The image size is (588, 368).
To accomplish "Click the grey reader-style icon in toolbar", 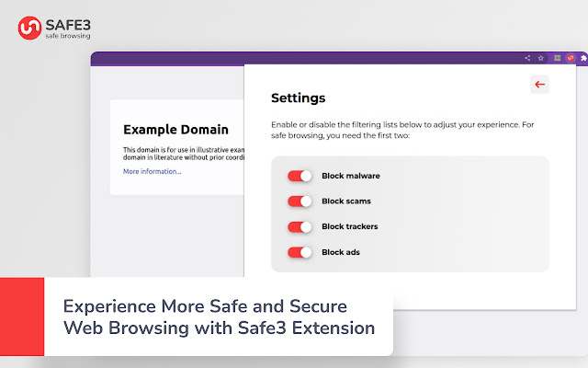I will pos(558,58).
